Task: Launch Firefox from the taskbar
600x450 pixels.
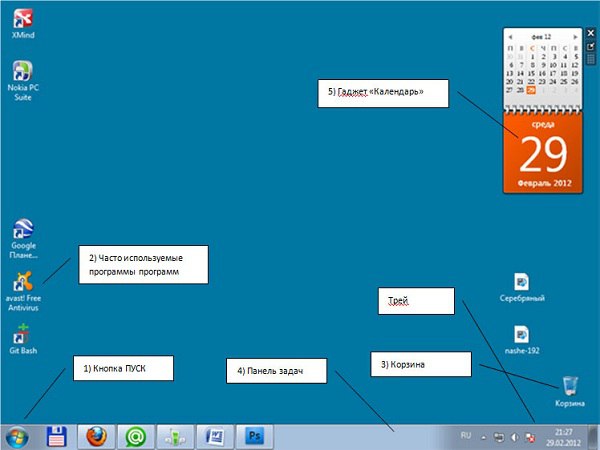Action: point(96,437)
